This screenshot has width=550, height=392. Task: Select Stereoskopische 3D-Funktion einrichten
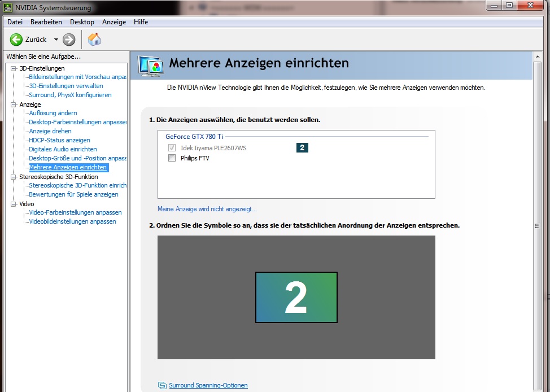[77, 185]
